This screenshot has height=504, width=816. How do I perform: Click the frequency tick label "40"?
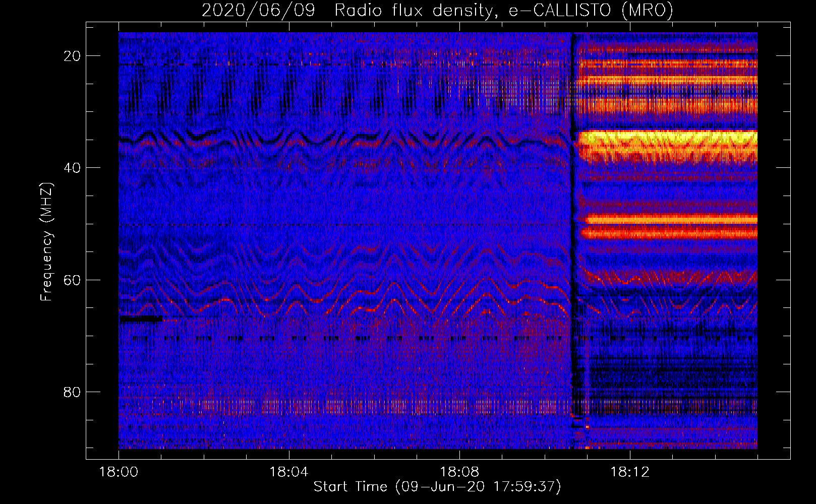pyautogui.click(x=72, y=168)
